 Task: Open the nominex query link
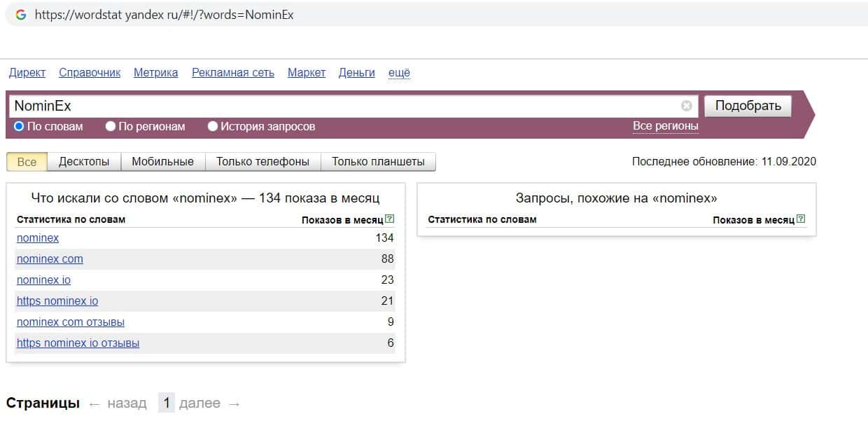tap(38, 238)
